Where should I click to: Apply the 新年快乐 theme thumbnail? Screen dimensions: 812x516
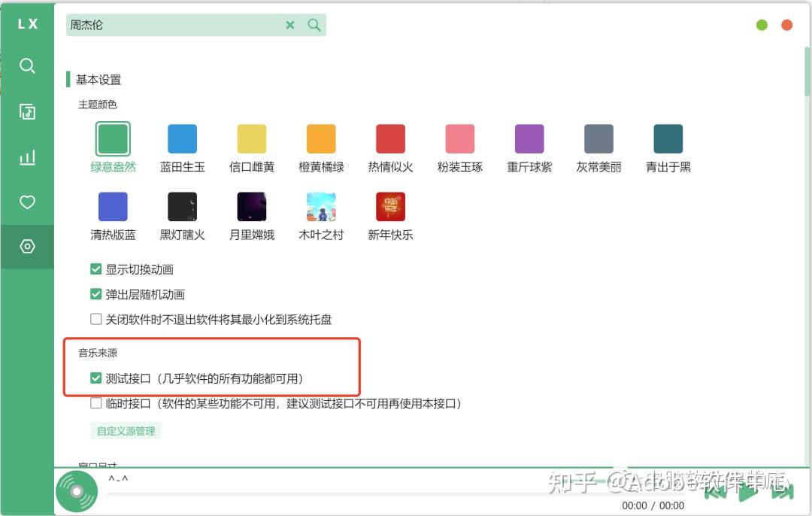pos(390,206)
